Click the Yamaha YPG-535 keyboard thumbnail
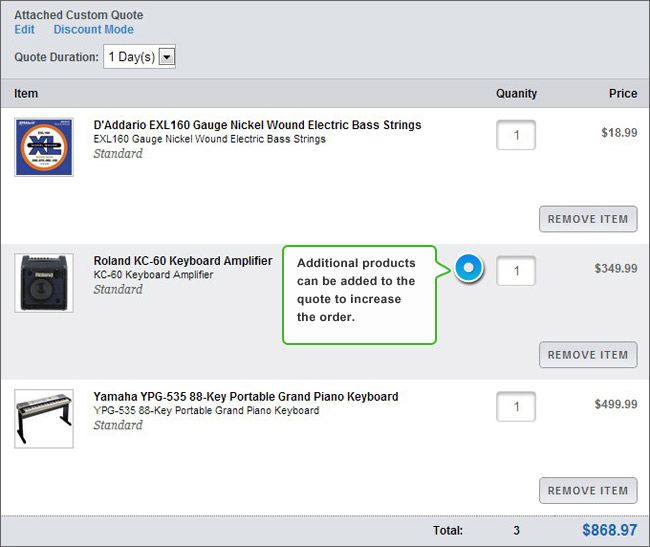This screenshot has width=650, height=547. point(44,419)
